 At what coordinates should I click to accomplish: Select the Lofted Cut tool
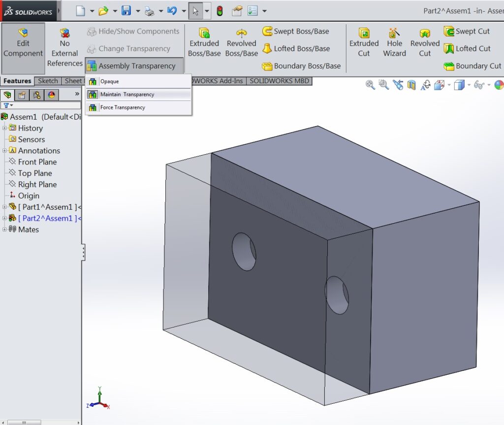click(467, 49)
